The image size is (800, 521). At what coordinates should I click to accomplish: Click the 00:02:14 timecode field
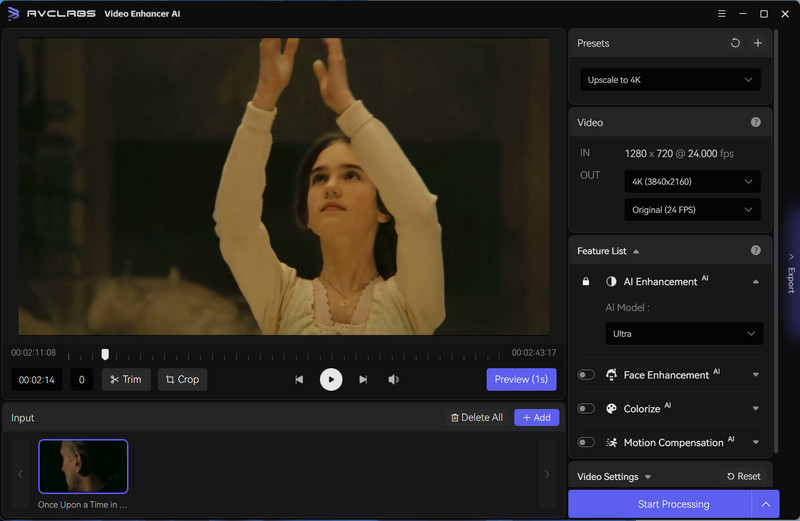[x=36, y=379]
